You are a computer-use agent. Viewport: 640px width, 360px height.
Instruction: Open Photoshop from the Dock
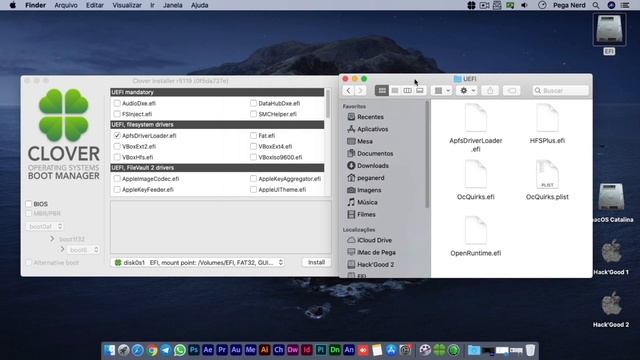pos(194,350)
